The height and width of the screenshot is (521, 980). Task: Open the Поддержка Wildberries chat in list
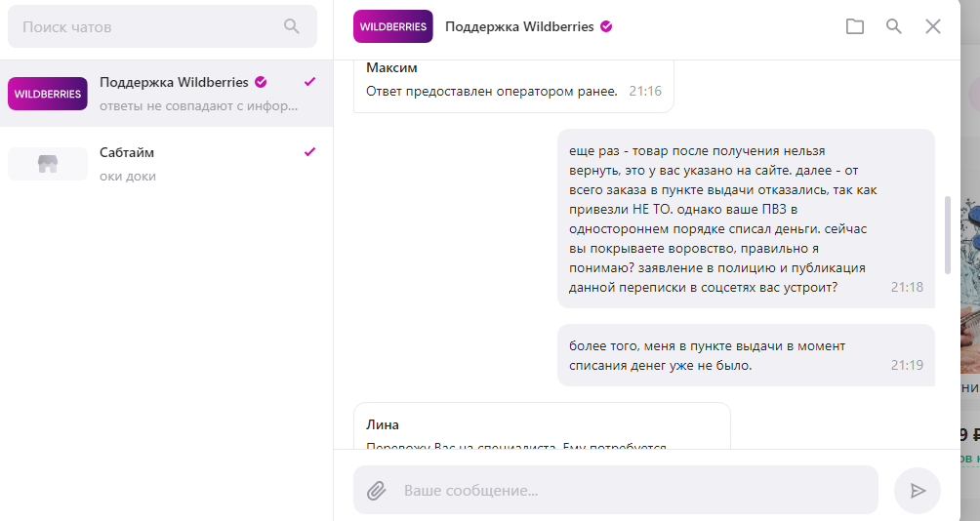point(166,93)
